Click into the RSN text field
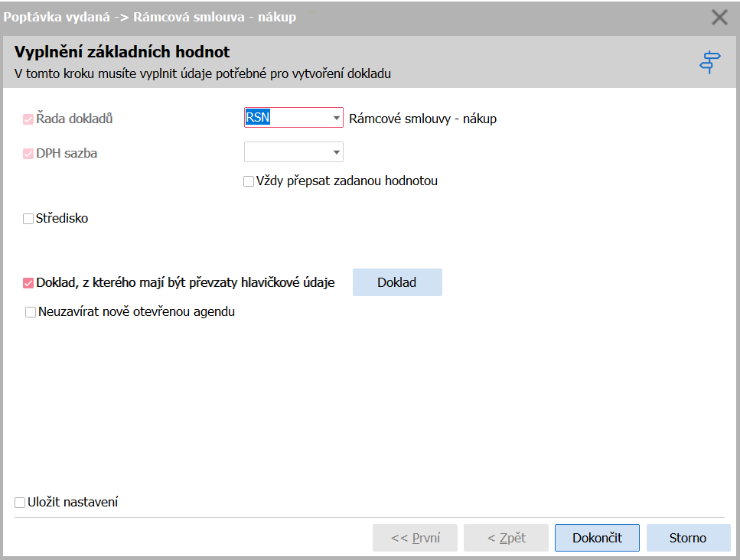Image resolution: width=740 pixels, height=560 pixels. point(287,118)
